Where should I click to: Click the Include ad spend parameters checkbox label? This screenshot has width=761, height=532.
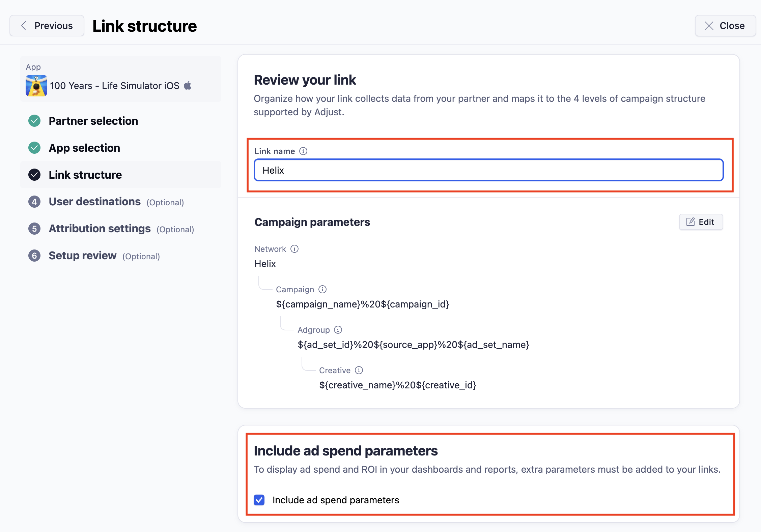coord(336,500)
